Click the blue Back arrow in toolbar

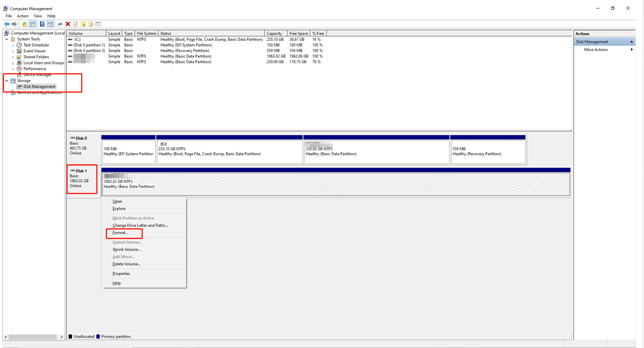(7, 24)
